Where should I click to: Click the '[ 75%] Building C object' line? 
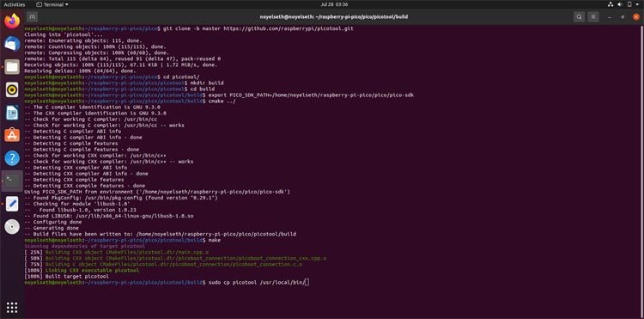tap(163, 264)
